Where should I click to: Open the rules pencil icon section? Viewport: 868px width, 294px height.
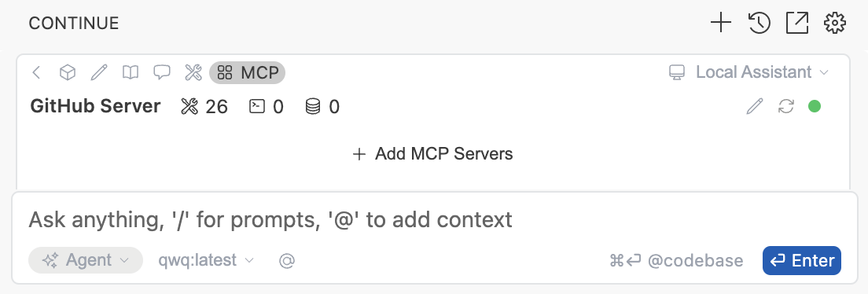coord(99,72)
